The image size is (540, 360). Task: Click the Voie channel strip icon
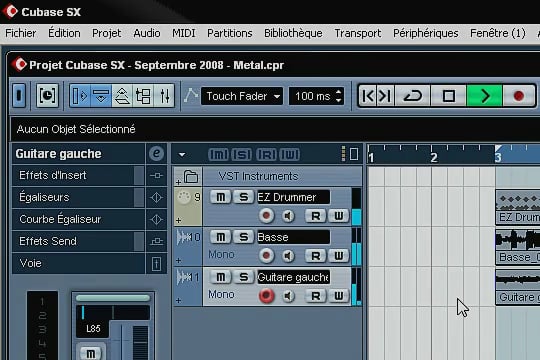[x=156, y=264]
